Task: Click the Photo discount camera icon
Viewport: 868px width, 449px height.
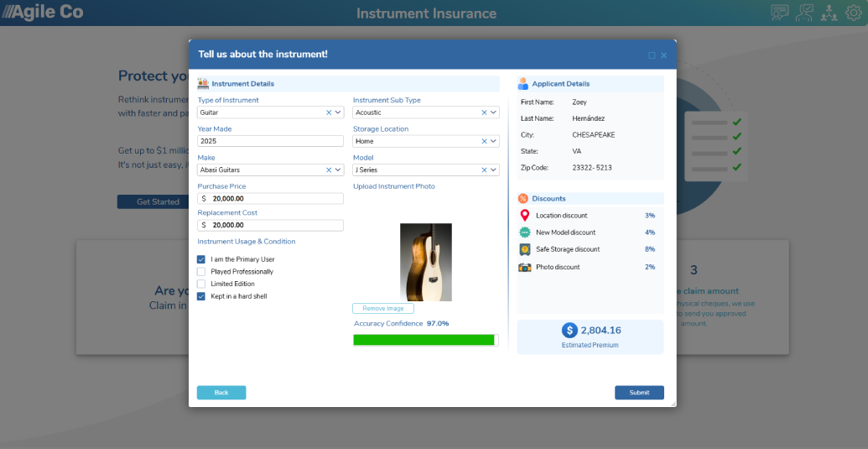Action: tap(525, 267)
